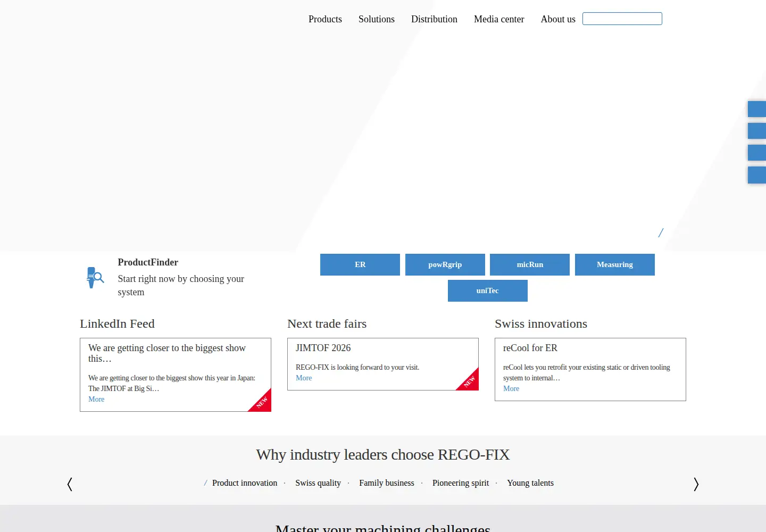Click 'REGO-FIX is looking forward to your visit.'
The width and height of the screenshot is (766, 532).
[x=357, y=367]
